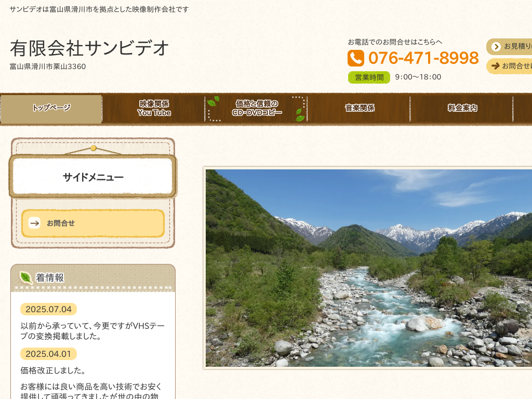Click the 有限会社サンビデオ site title
The width and height of the screenshot is (532, 399).
(x=89, y=48)
